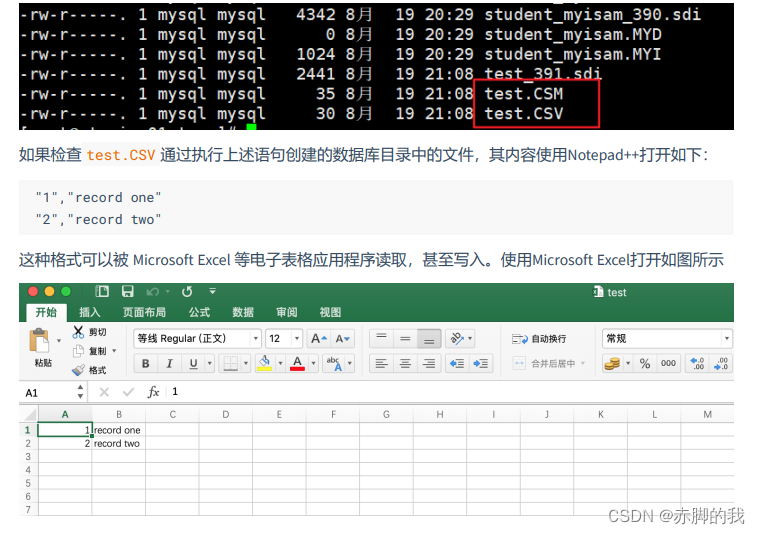Viewport: 760px width, 534px height.
Task: Toggle Wrap Text (自动换行)
Action: tap(539, 339)
